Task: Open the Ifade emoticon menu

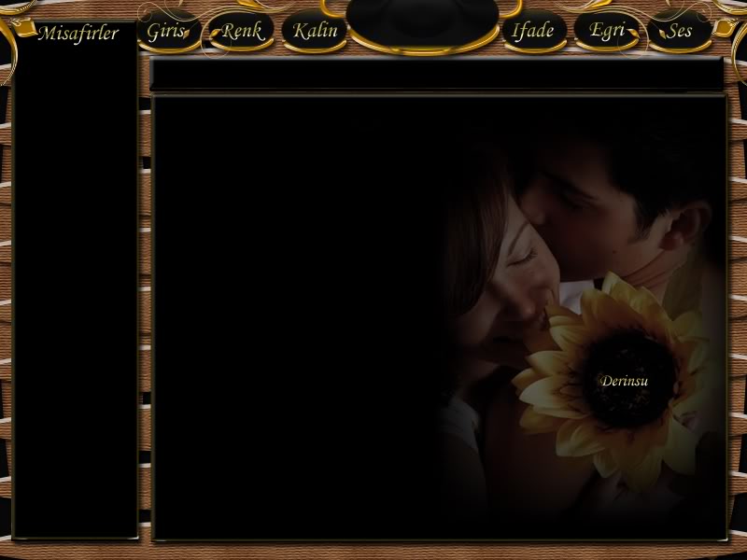Action: [534, 32]
